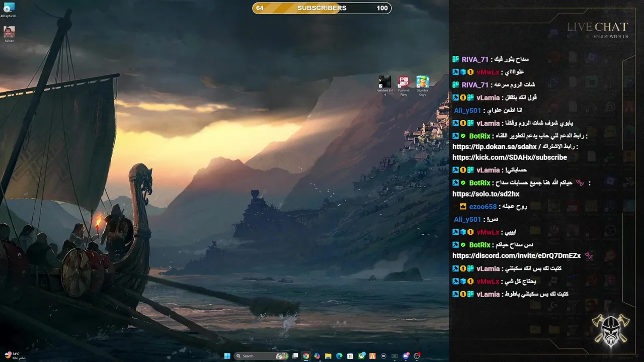
Task: Click the Subscribers goal progress bar
Action: (x=322, y=8)
